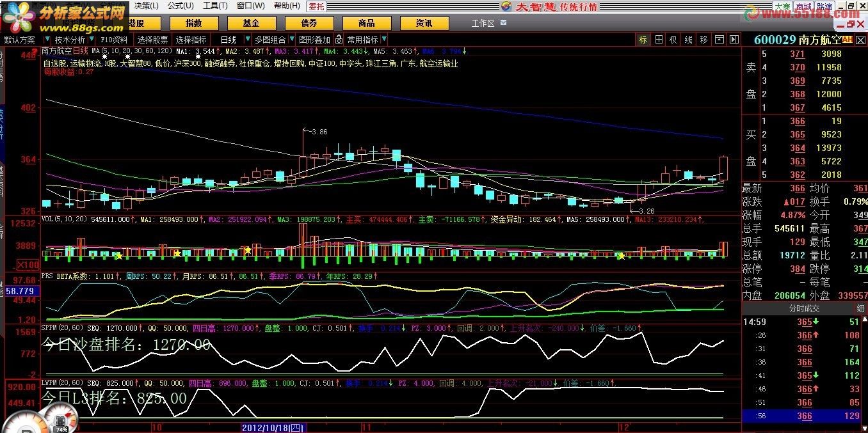The width and height of the screenshot is (868, 433).
Task: Switch to the 债券 tab
Action: 309,23
